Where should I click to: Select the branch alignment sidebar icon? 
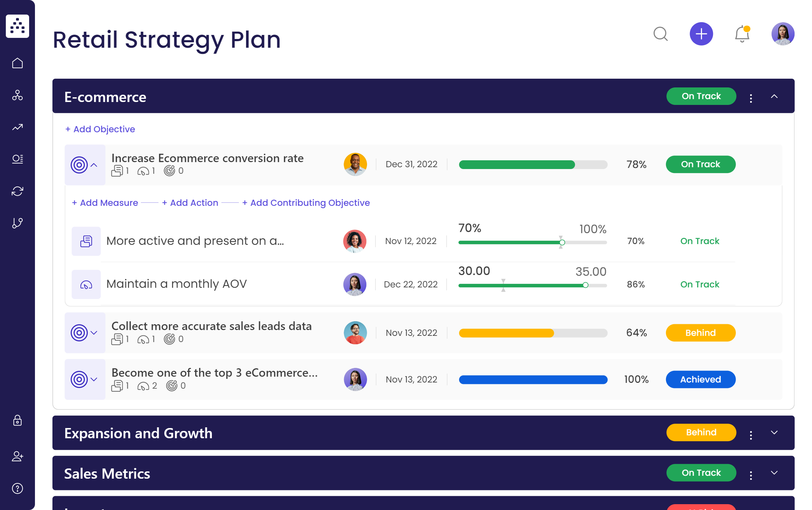click(17, 223)
